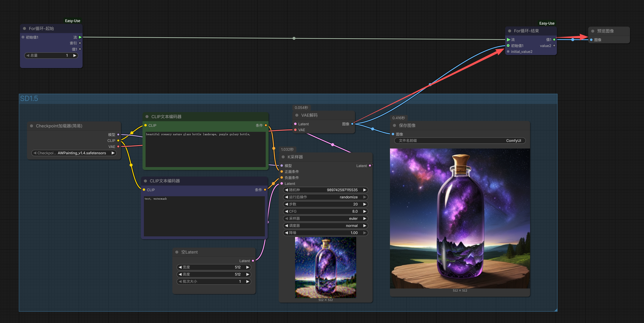The height and width of the screenshot is (323, 644).
Task: Click the VAE output port on Checkpoint加载器
Action: pos(118,147)
